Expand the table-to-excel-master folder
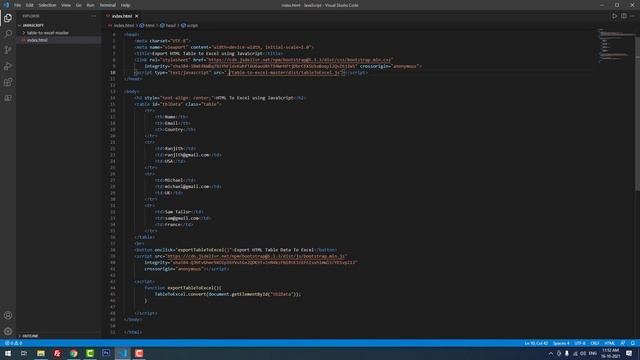The image size is (640, 360). click(47, 33)
